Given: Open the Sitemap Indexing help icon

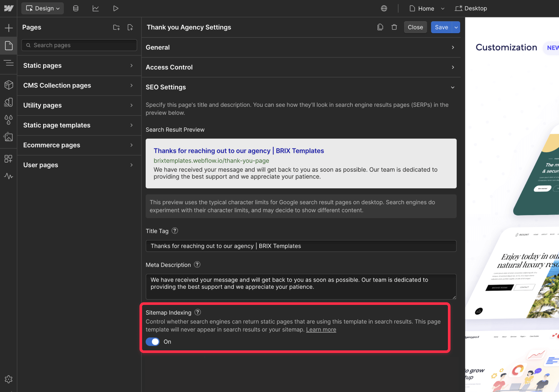Looking at the screenshot, I should coord(198,312).
